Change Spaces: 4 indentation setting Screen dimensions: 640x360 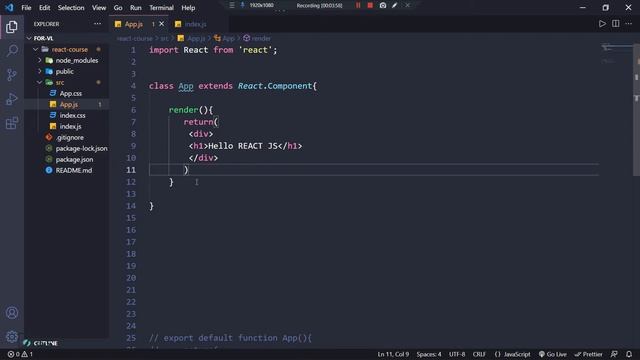[429, 354]
